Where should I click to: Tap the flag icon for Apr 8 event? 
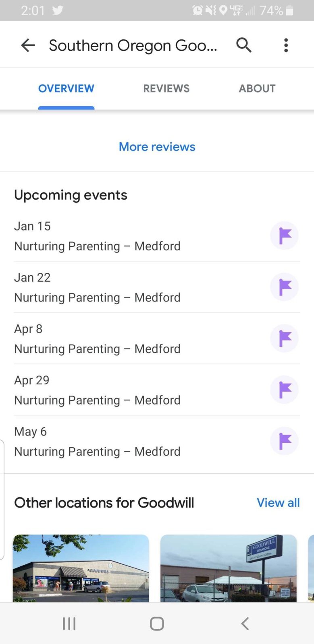(x=284, y=338)
